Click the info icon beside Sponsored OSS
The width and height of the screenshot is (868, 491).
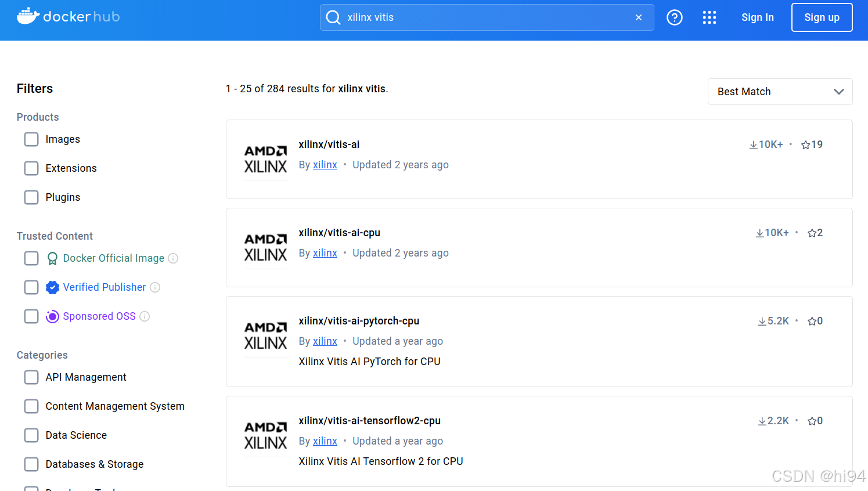click(145, 316)
